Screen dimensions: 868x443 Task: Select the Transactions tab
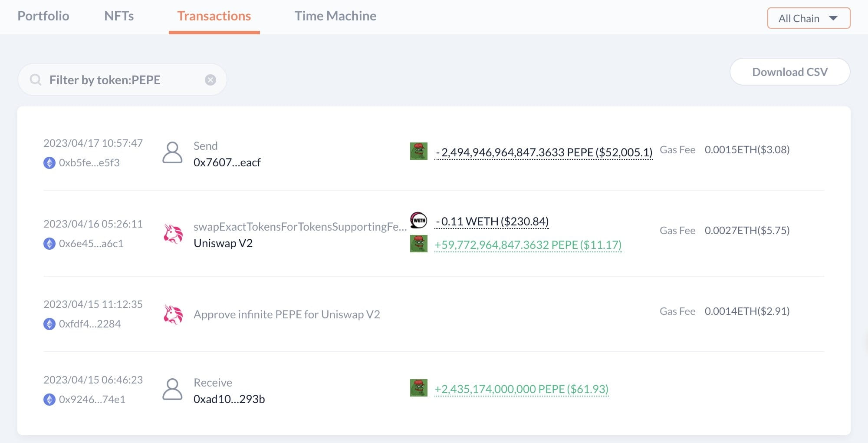coord(214,16)
